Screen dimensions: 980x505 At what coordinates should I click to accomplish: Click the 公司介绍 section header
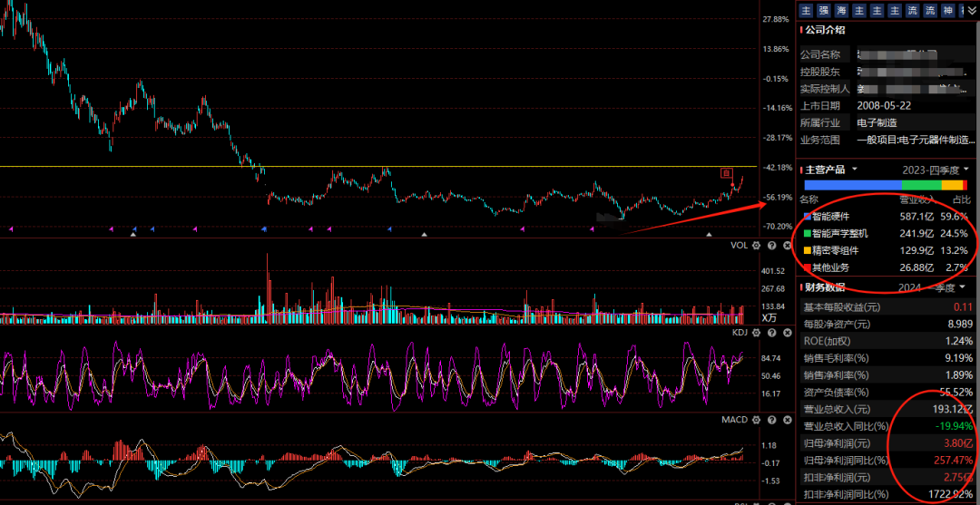point(825,30)
